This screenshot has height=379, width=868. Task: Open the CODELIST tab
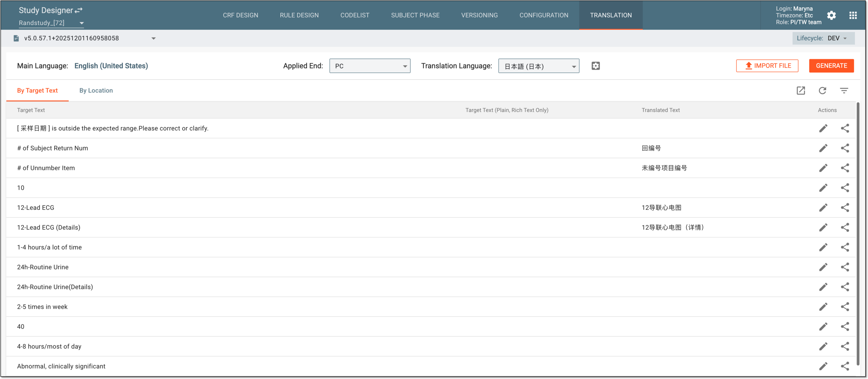(x=354, y=15)
